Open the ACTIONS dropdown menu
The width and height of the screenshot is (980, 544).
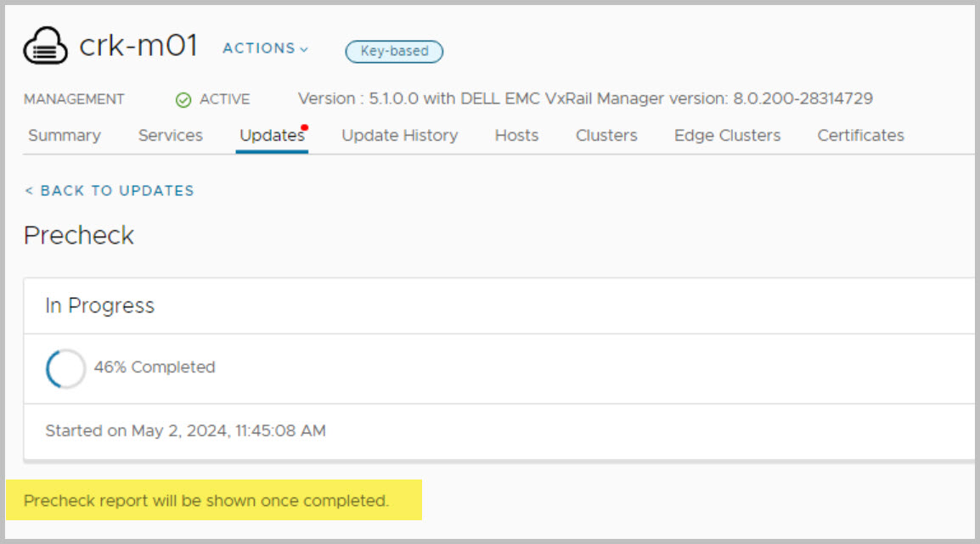click(x=265, y=49)
